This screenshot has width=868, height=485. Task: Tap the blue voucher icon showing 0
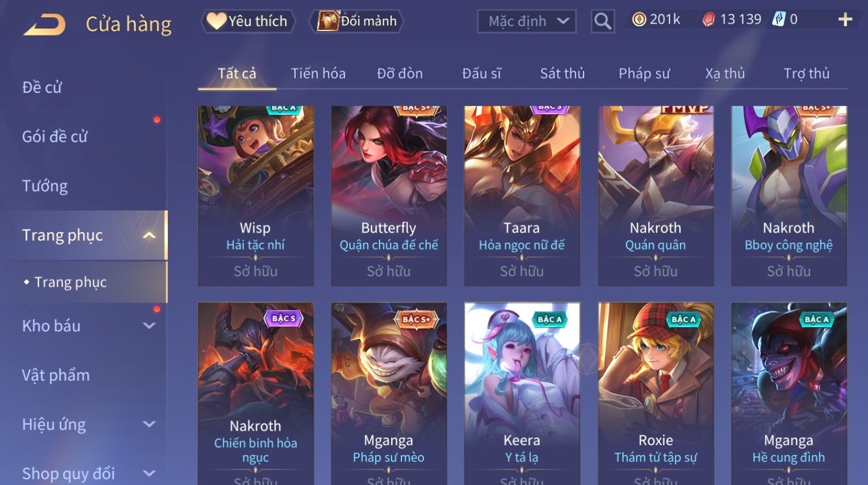pos(779,20)
